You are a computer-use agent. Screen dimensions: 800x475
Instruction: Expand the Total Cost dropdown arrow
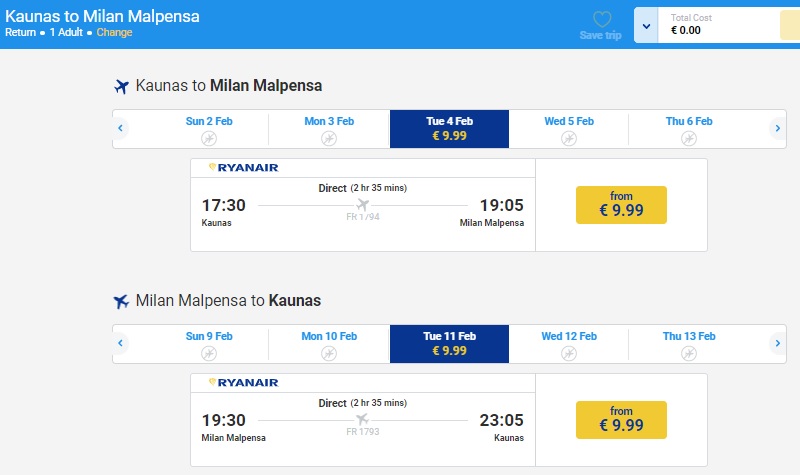[x=645, y=25]
